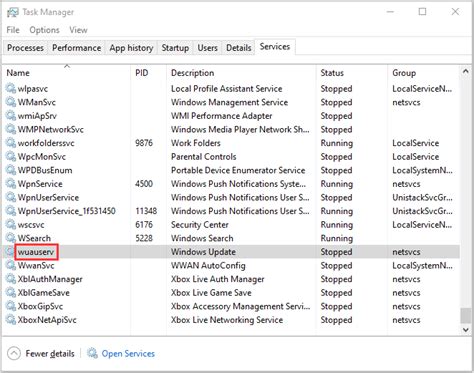Sort by the Group column header
Image resolution: width=474 pixels, height=373 pixels.
[423, 73]
